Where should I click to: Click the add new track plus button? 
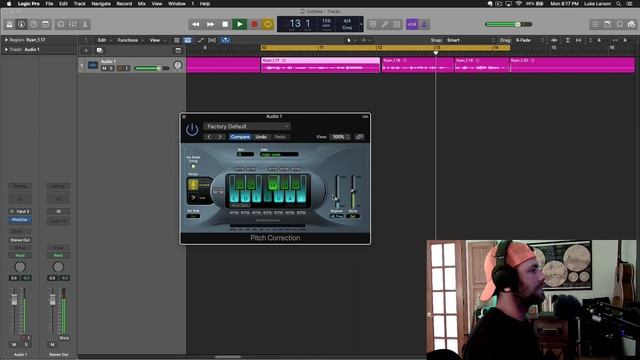click(x=86, y=51)
